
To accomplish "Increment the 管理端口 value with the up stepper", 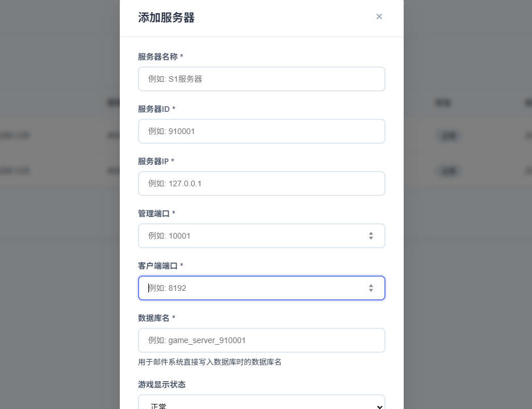I will (371, 233).
